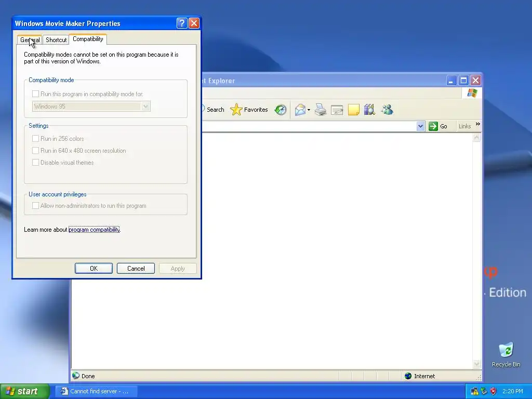Minimize the Internet Explorer window
The height and width of the screenshot is (399, 532).
[x=451, y=81]
